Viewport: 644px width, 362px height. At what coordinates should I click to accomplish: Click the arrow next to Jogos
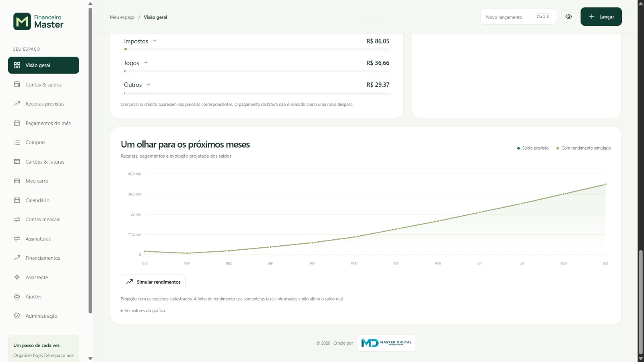pos(146,62)
